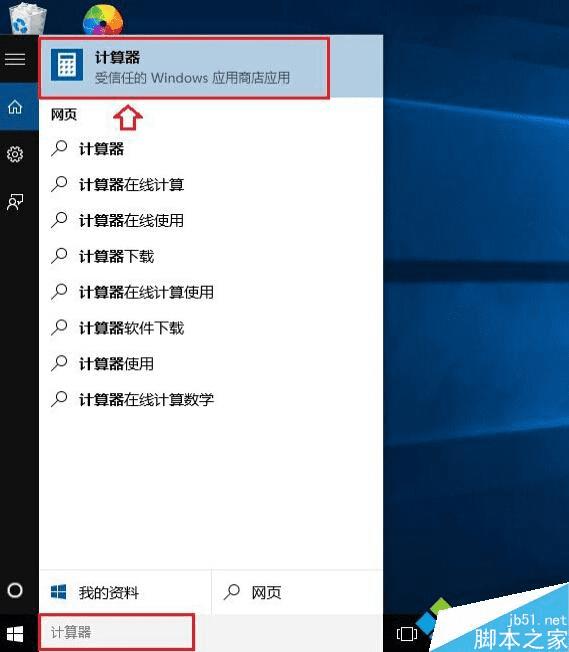Open Task View on the taskbar
Screen dimensions: 569x652
click(407, 634)
